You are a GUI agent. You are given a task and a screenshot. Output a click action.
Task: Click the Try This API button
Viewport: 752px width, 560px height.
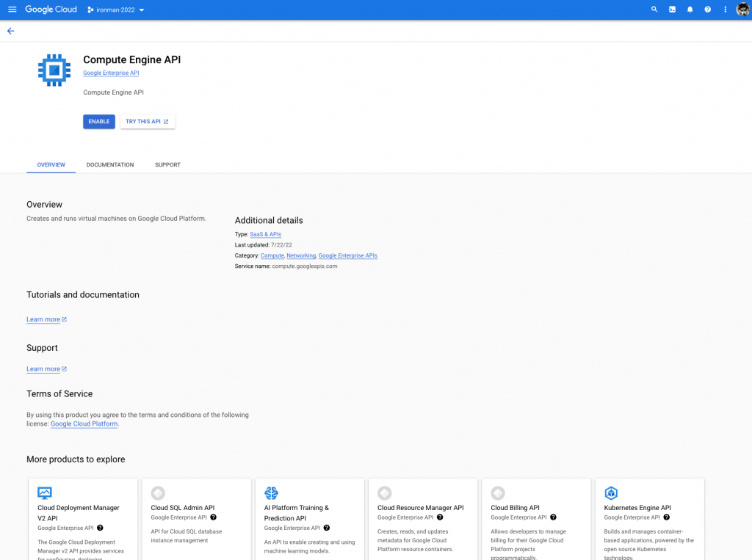[x=147, y=122]
